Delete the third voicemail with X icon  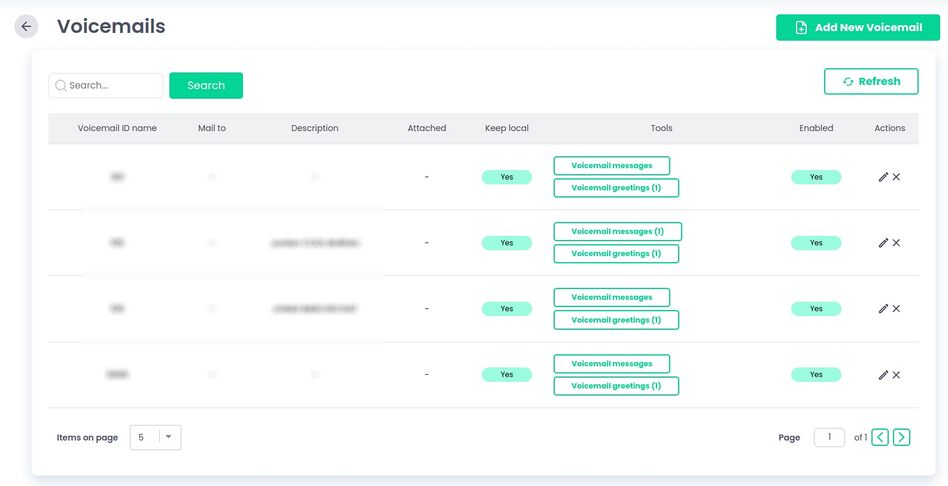[x=896, y=309]
